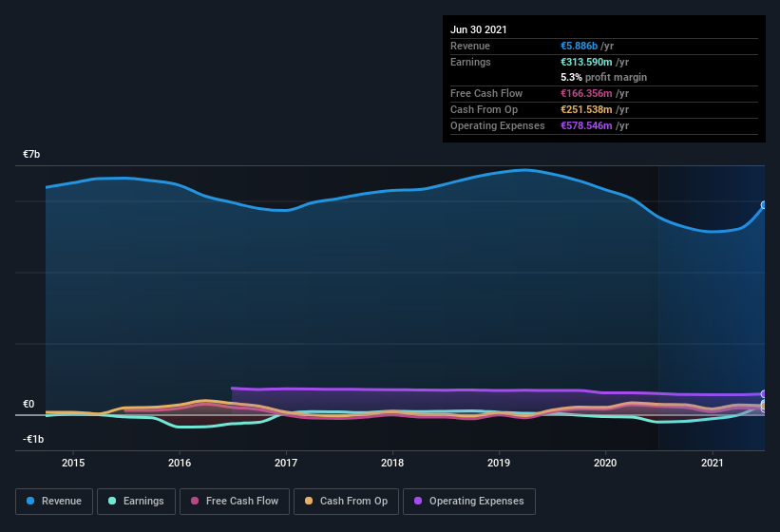Viewport: 780px width, 532px height.
Task: Click the €251.538m cash from op value
Action: tap(586, 109)
